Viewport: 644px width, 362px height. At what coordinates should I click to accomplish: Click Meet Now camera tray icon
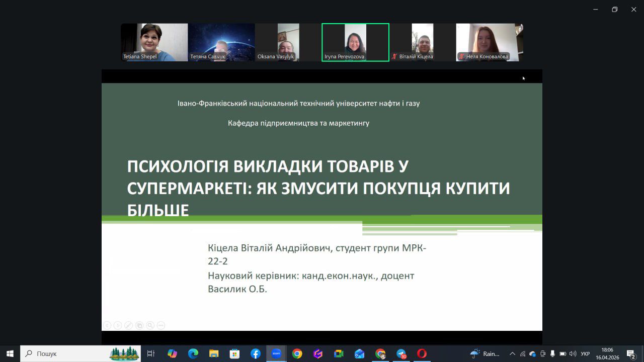pyautogui.click(x=543, y=353)
